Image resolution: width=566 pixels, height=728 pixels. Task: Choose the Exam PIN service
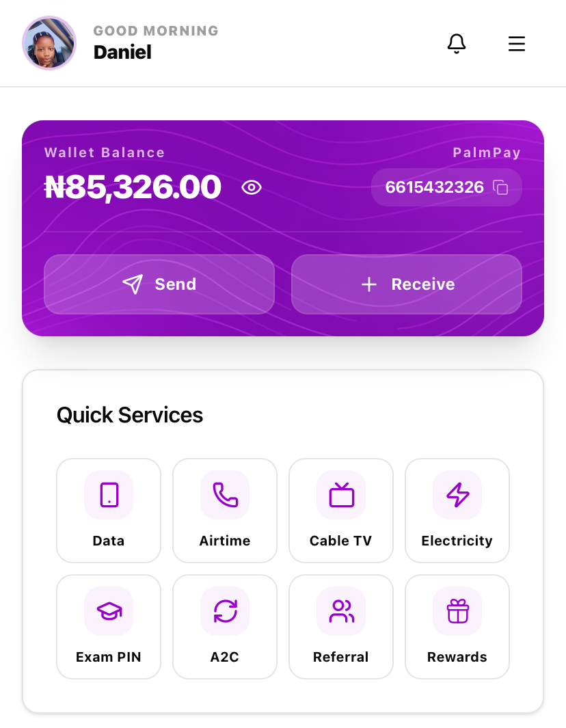109,626
